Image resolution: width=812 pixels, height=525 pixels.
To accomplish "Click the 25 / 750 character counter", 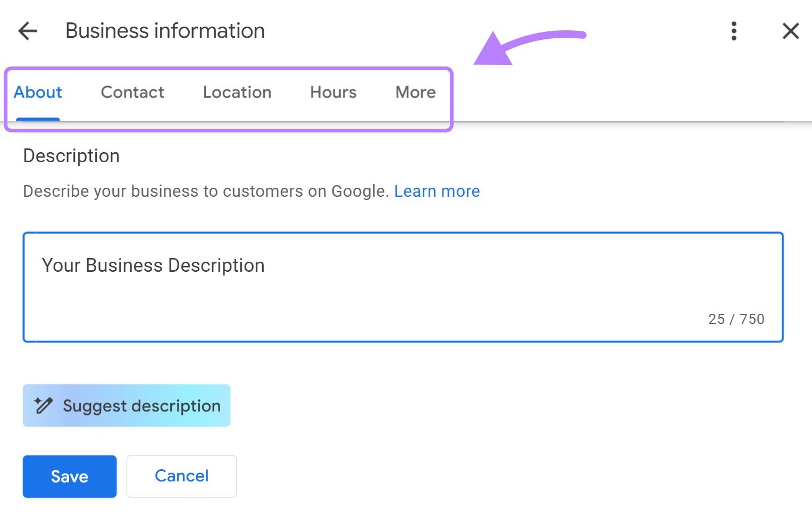I will (736, 319).
